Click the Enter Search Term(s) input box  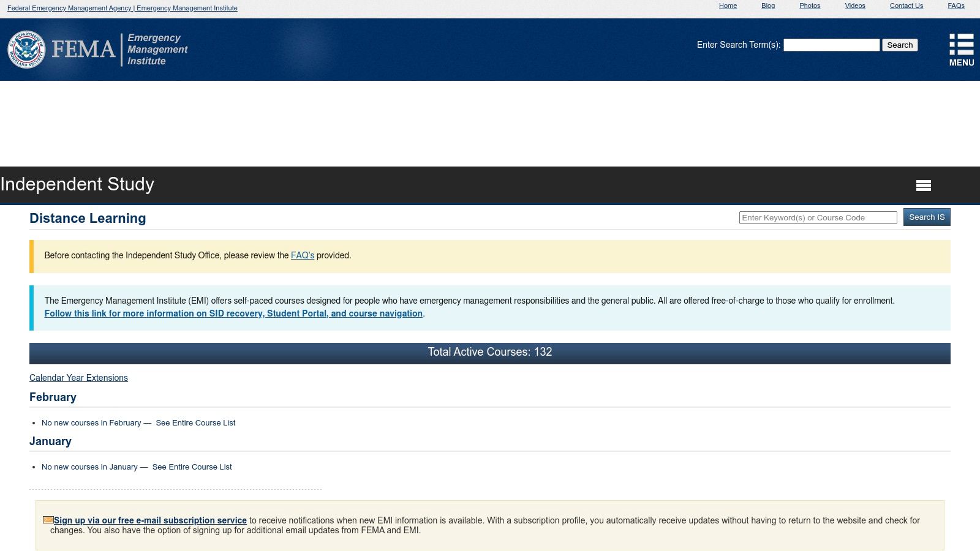click(831, 45)
